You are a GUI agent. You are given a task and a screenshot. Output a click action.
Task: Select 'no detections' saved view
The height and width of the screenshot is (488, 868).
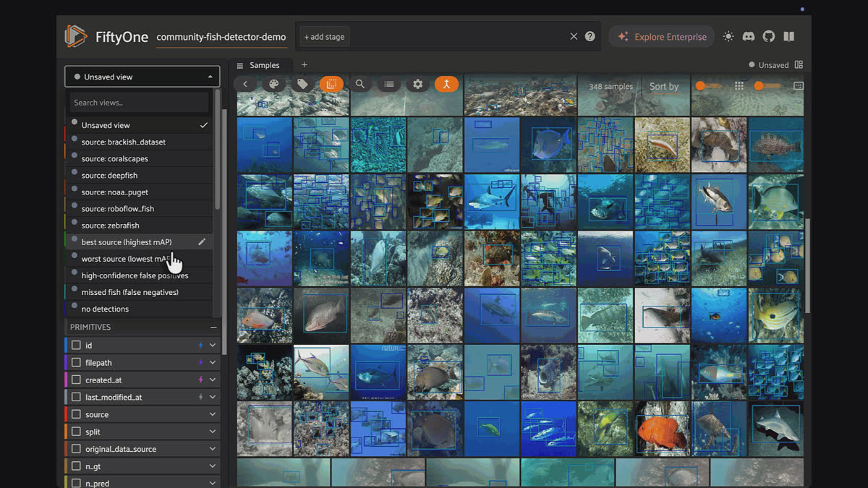139,309
